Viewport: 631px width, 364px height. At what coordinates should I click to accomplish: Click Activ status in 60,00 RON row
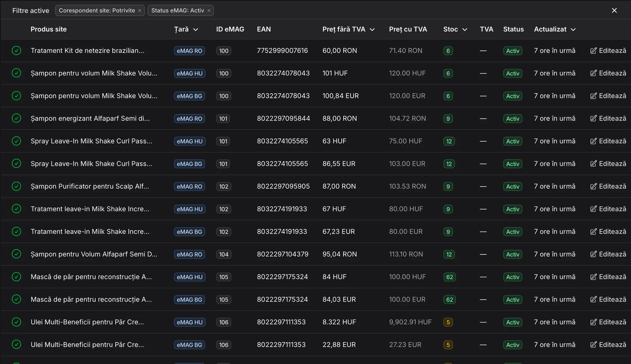click(x=513, y=51)
